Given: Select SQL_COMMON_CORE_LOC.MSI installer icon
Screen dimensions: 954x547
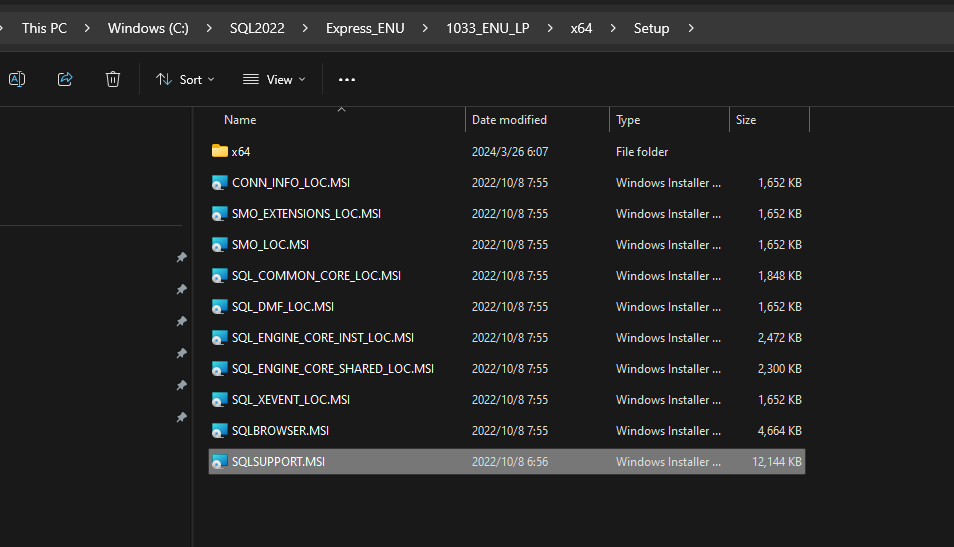Looking at the screenshot, I should click(220, 276).
